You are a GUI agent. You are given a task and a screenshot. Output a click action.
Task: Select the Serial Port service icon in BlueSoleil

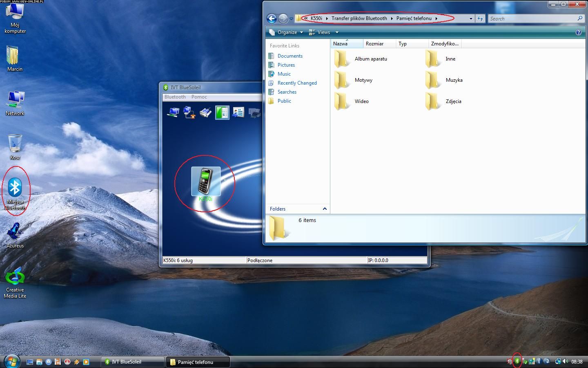pyautogui.click(x=206, y=112)
